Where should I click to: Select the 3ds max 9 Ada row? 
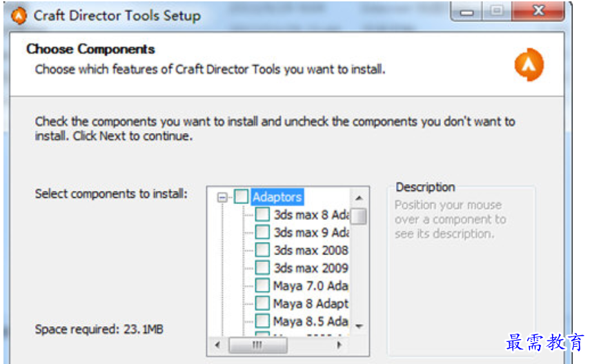pos(311,232)
